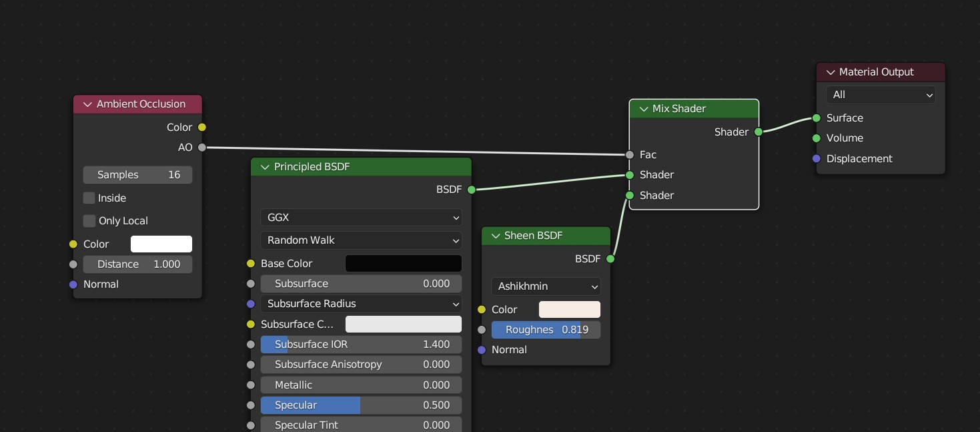The width and height of the screenshot is (980, 432).
Task: Click the Subsurface Anisotropy slider
Action: pos(361,365)
